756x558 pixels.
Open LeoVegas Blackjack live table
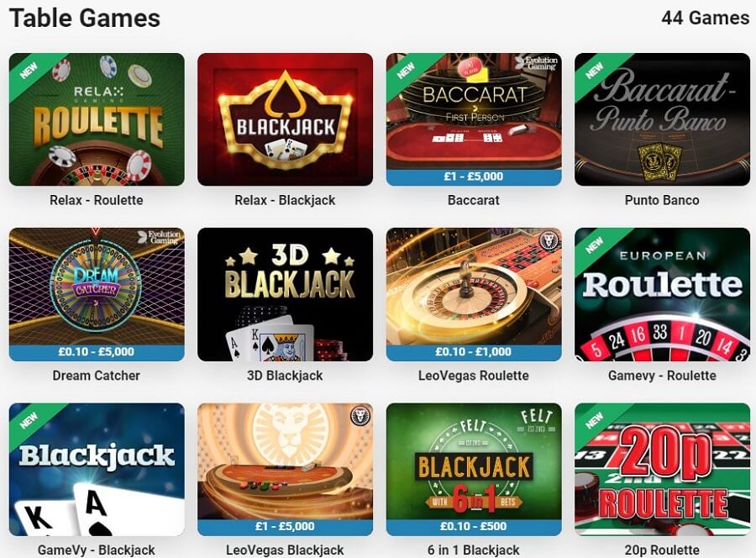[285, 469]
